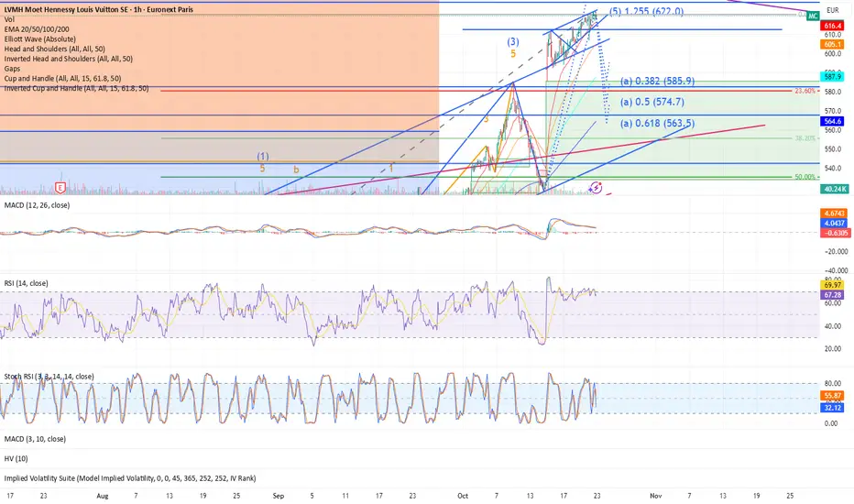Click the green MC symbol tag
The image size is (854, 504).
click(x=813, y=16)
